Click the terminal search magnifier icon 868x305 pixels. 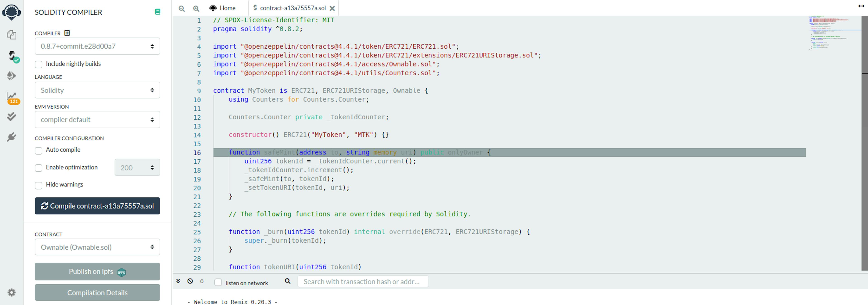(288, 281)
